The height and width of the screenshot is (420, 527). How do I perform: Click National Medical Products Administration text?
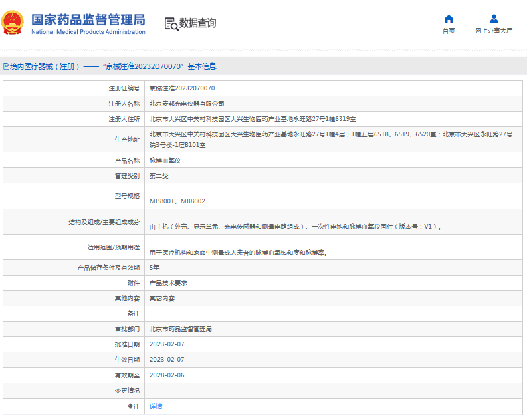click(x=88, y=32)
